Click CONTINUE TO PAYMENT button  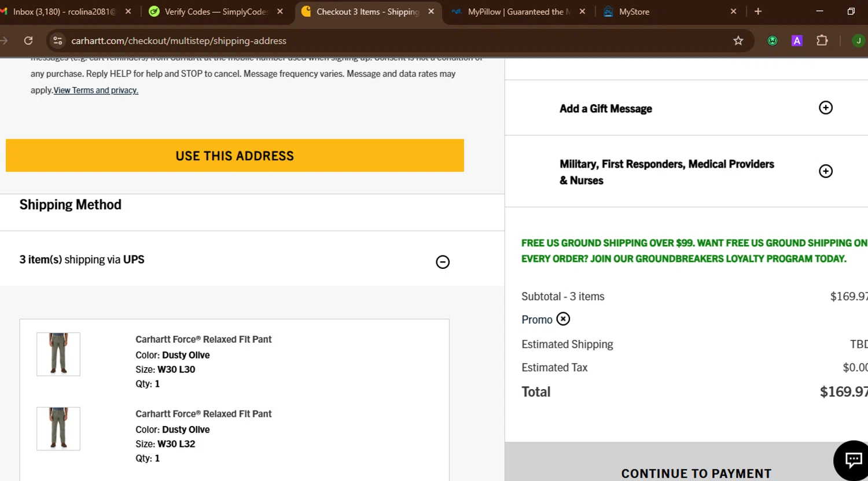696,473
